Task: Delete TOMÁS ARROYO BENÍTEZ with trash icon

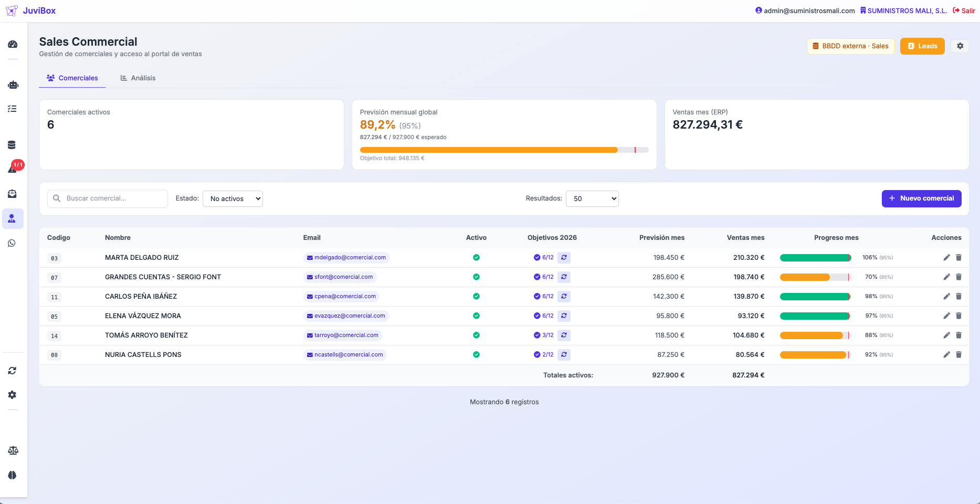Action: [x=958, y=335]
